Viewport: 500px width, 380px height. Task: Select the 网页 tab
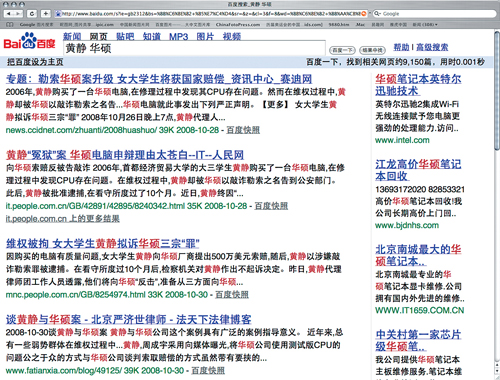[x=98, y=36]
